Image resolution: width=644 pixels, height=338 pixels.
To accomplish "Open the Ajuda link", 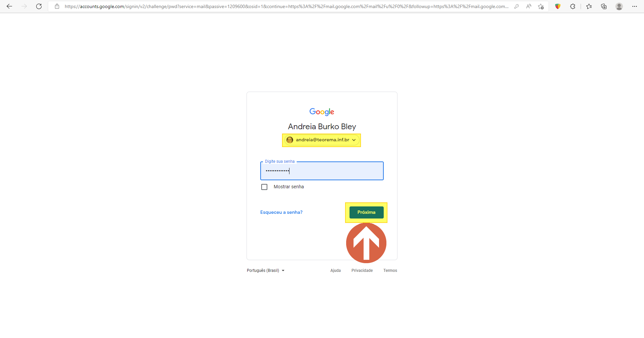I will [x=335, y=271].
